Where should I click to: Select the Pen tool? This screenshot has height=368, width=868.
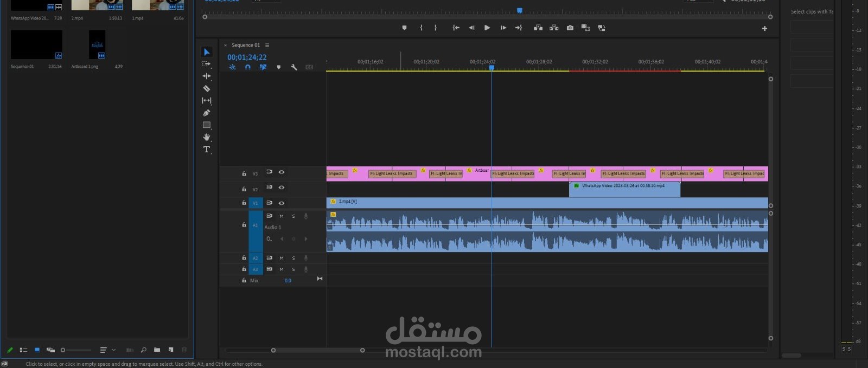coord(207,113)
